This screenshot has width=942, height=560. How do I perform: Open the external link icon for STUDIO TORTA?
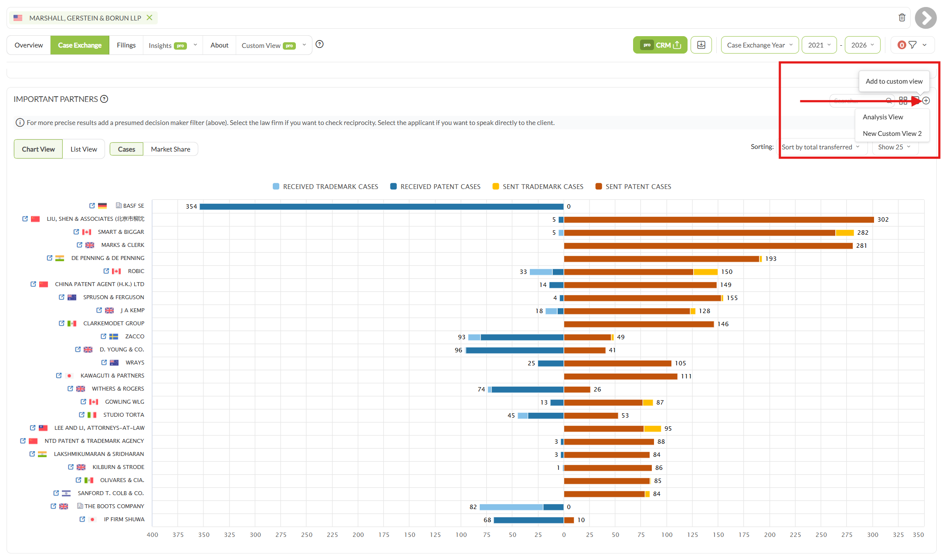[81, 415]
